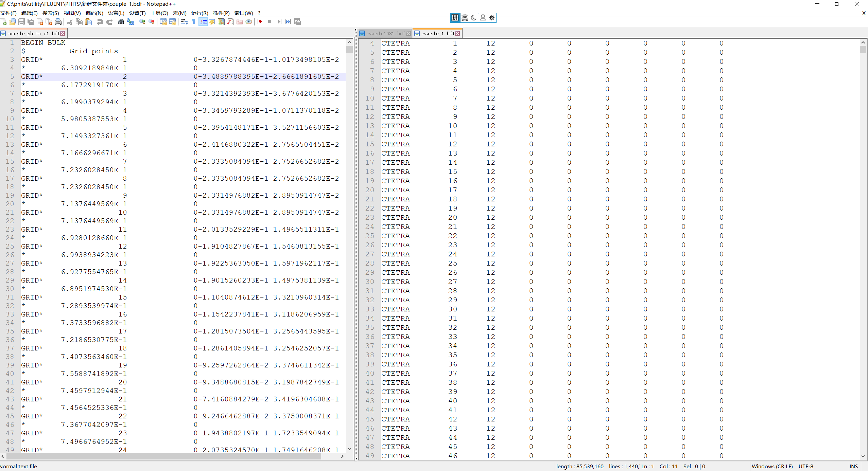Click the Replace toolbar icon
The image size is (868, 471).
pyautogui.click(x=130, y=22)
